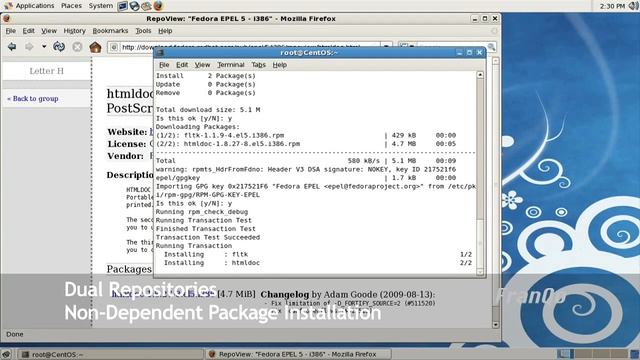Image resolution: width=640 pixels, height=360 pixels.
Task: Click the Firefox stop loading icon
Action: [x=77, y=47]
